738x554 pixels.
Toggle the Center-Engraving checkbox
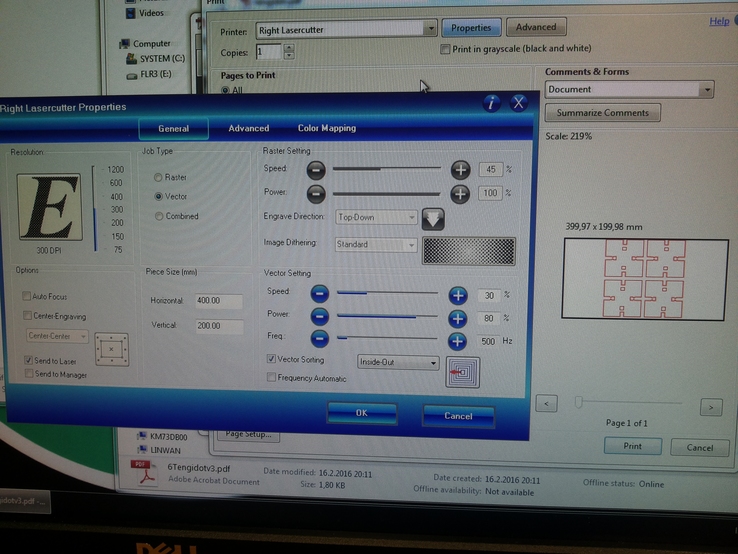coord(27,315)
